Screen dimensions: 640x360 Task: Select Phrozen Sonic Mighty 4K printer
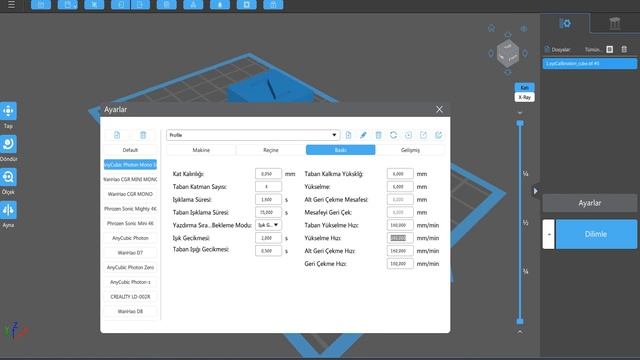[130, 209]
